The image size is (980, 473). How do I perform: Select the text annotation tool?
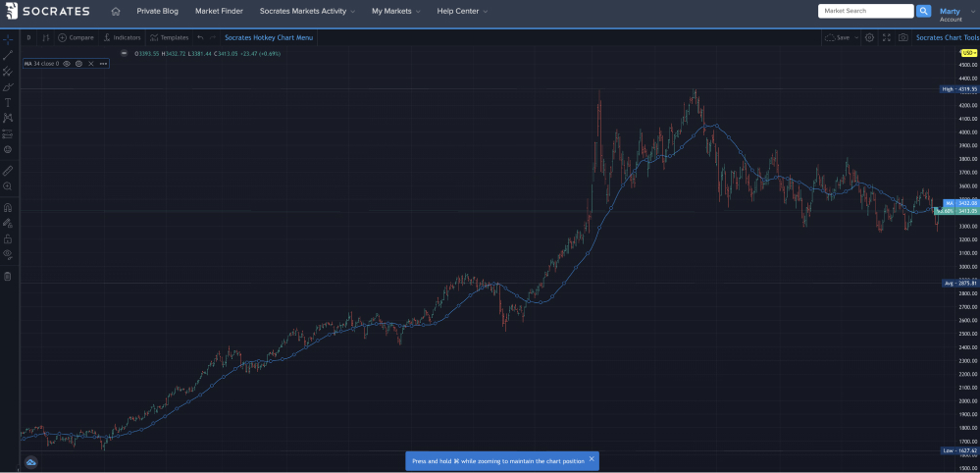pos(8,102)
